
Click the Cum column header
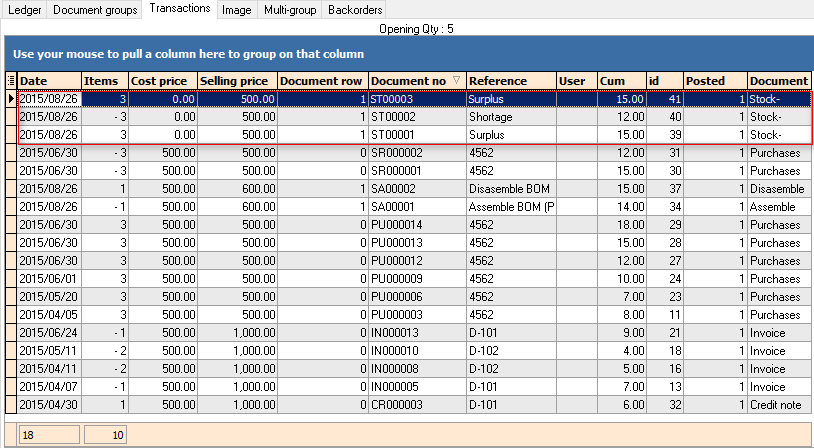point(621,80)
